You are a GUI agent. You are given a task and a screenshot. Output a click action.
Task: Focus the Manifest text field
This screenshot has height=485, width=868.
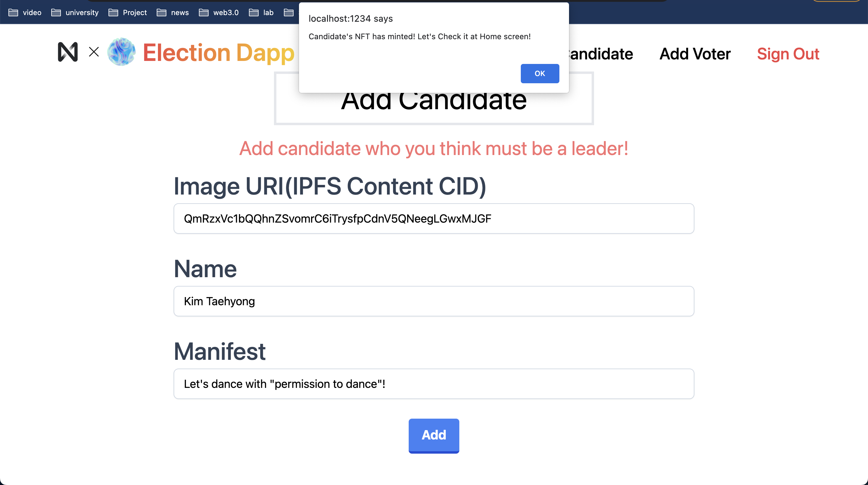[434, 384]
